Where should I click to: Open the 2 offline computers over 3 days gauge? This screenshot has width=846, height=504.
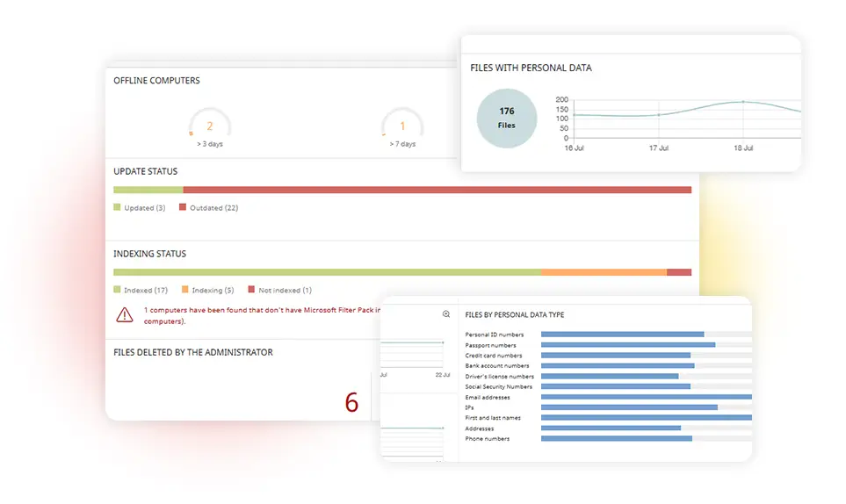[x=210, y=123]
